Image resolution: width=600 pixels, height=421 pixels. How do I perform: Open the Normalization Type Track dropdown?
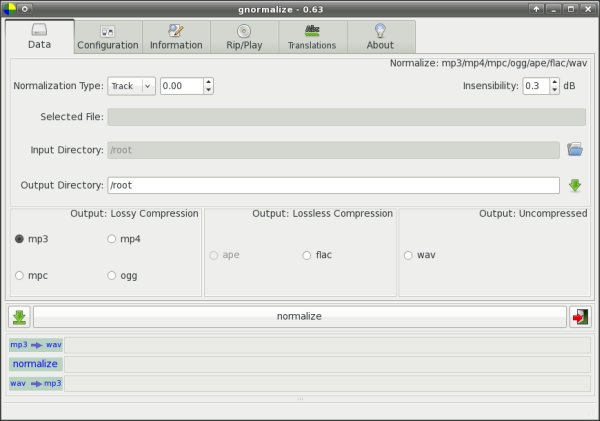132,86
